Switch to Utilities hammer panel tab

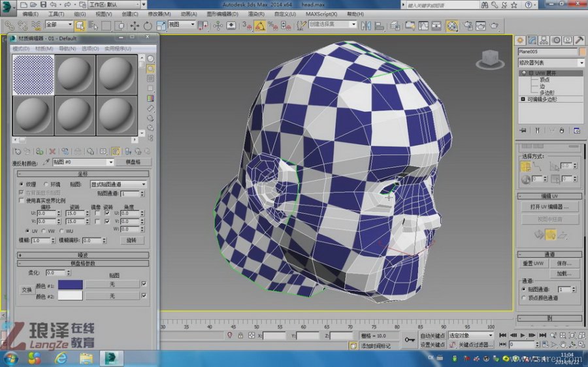tap(580, 40)
